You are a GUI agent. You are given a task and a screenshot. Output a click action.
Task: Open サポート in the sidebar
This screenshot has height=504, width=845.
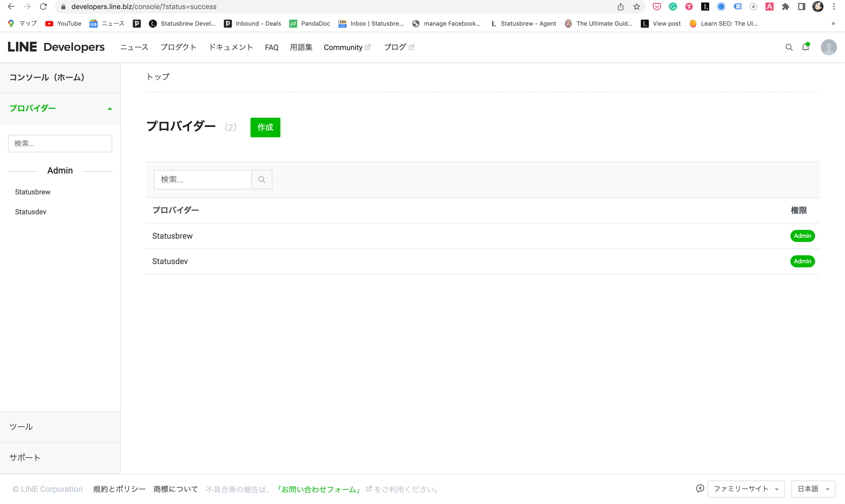(x=60, y=458)
